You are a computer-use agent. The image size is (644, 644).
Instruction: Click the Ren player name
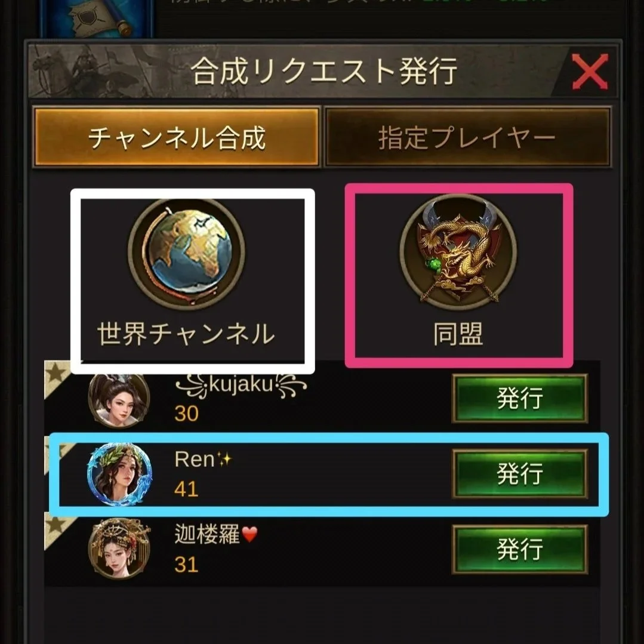click(x=204, y=459)
